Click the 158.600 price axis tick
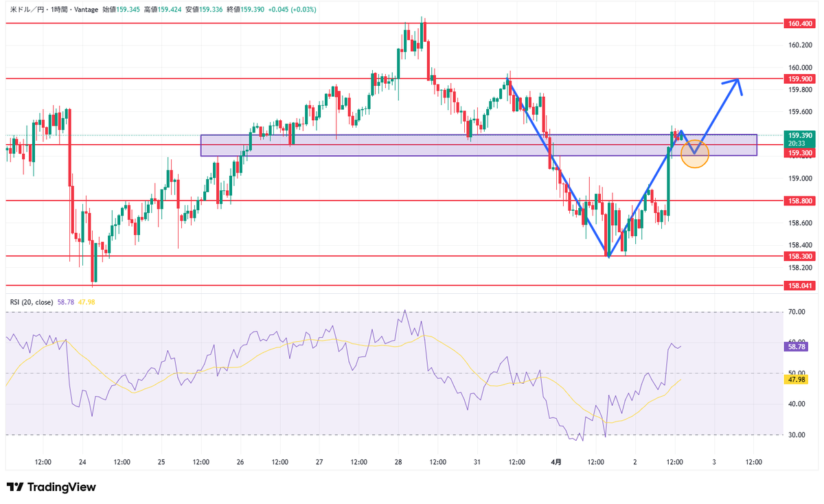824x504 pixels. (800, 223)
